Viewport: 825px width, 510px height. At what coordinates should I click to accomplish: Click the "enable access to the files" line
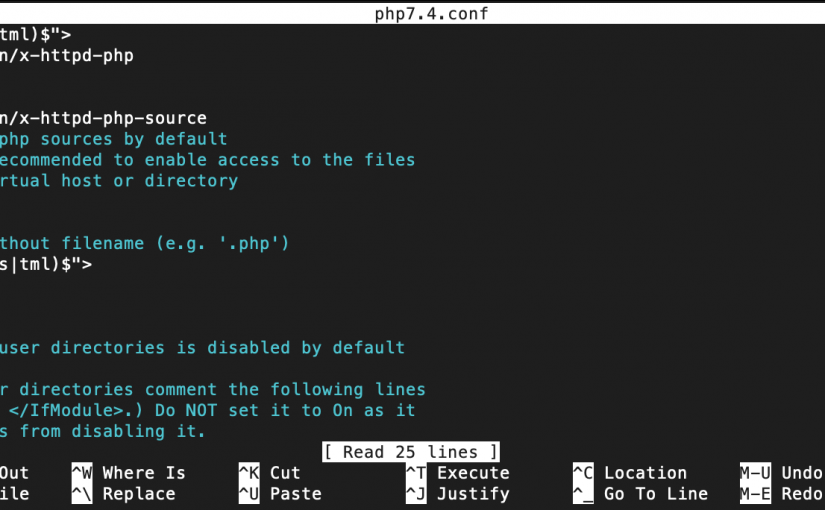pyautogui.click(x=207, y=160)
